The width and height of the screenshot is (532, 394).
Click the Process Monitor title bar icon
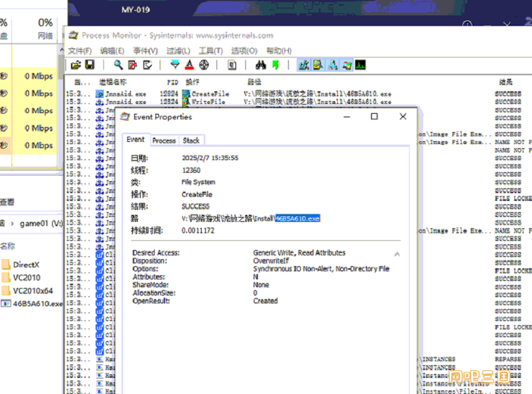coord(74,35)
